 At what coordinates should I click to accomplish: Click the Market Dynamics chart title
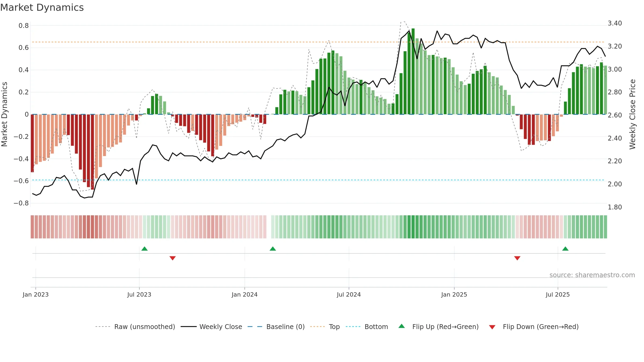tap(42, 8)
